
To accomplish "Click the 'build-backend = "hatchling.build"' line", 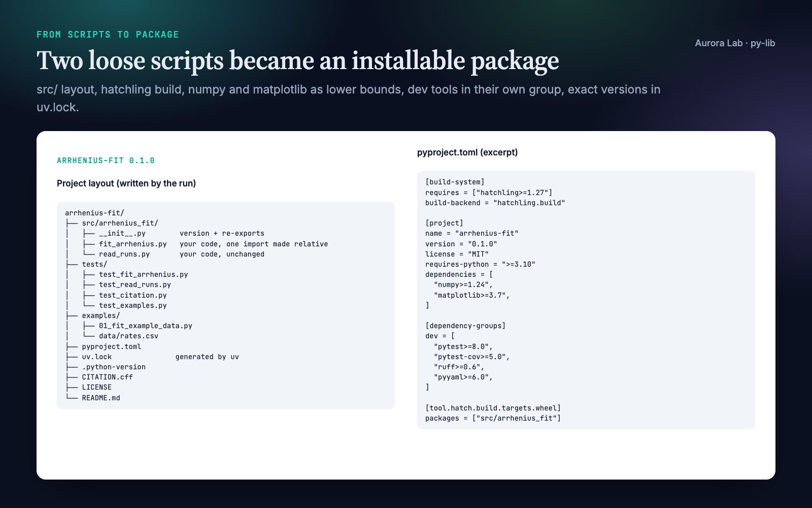I will 495,203.
